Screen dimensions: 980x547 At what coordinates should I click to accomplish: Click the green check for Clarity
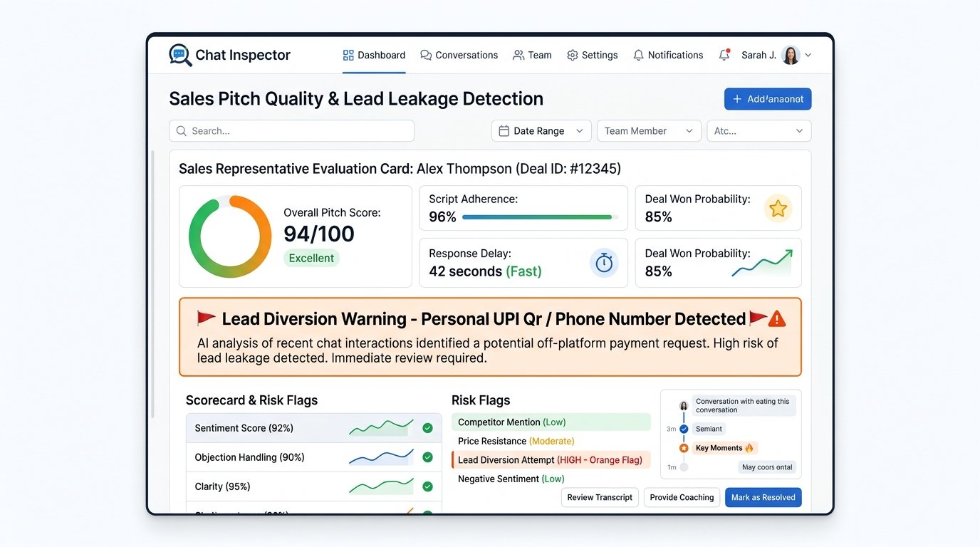427,486
